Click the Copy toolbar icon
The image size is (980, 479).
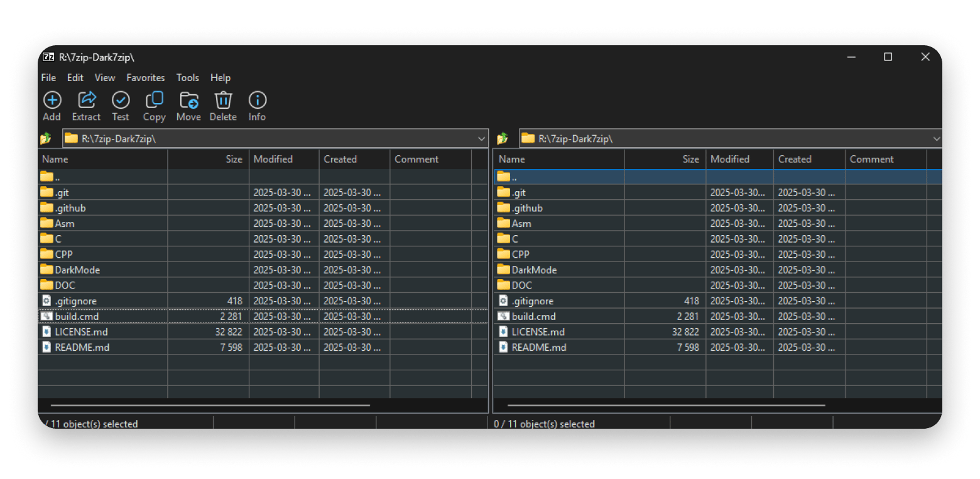point(154,101)
